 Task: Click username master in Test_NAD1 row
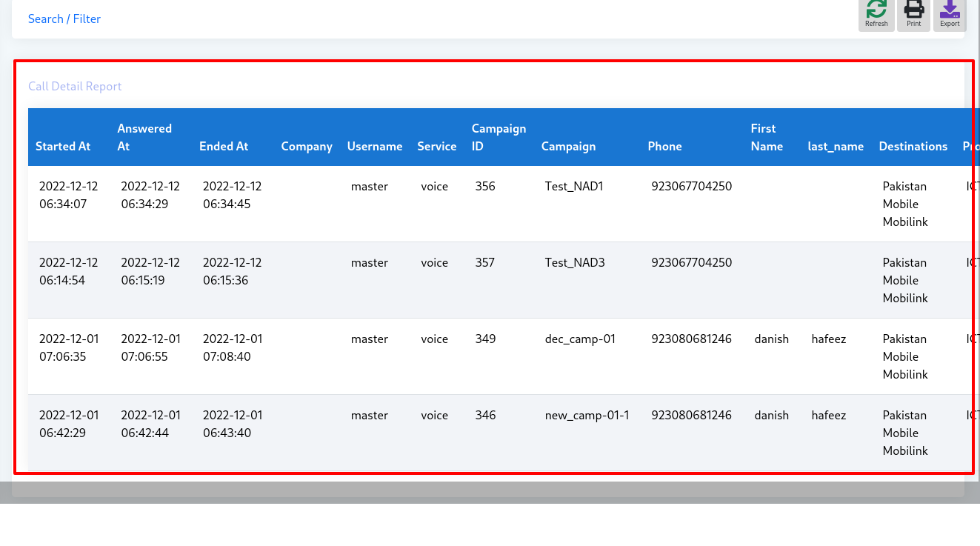pos(370,186)
